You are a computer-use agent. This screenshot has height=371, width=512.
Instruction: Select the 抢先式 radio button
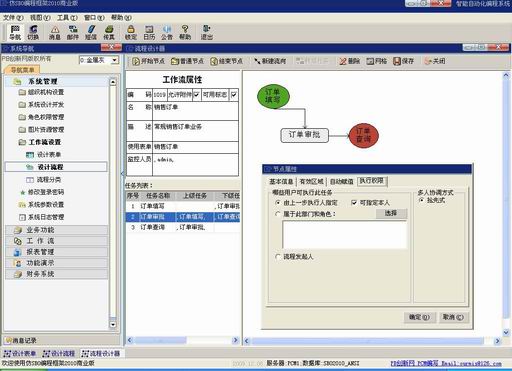pyautogui.click(x=422, y=200)
